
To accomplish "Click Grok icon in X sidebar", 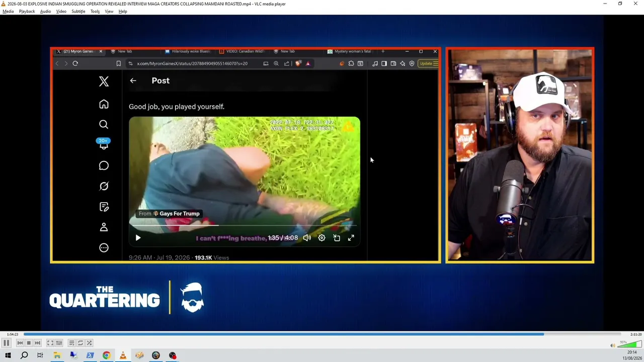I will pos(104,186).
